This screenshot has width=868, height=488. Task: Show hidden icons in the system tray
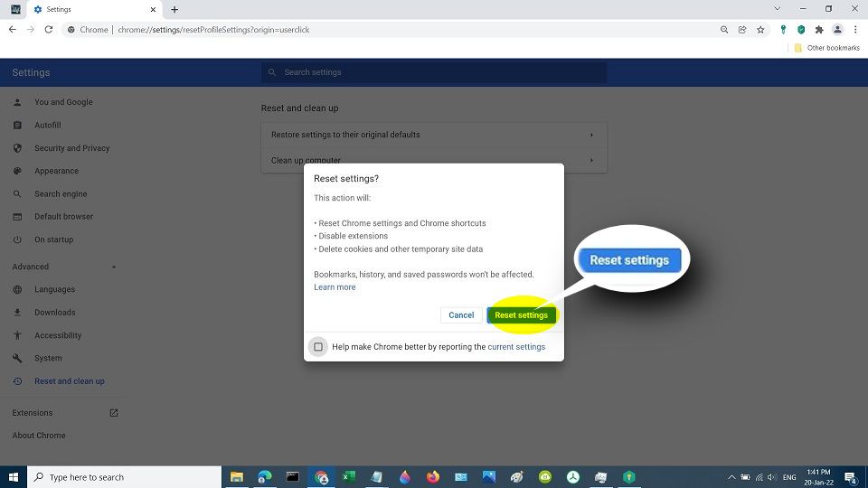(731, 477)
